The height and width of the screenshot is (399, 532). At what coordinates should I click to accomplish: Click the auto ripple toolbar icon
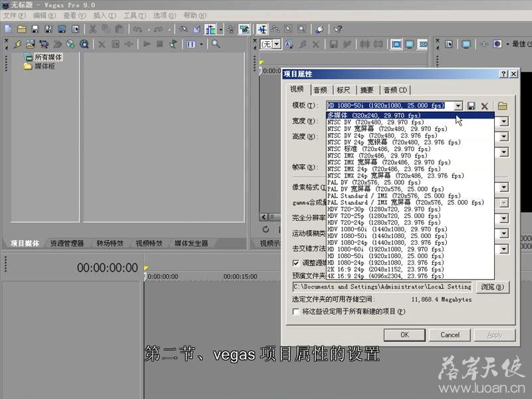tap(210, 29)
